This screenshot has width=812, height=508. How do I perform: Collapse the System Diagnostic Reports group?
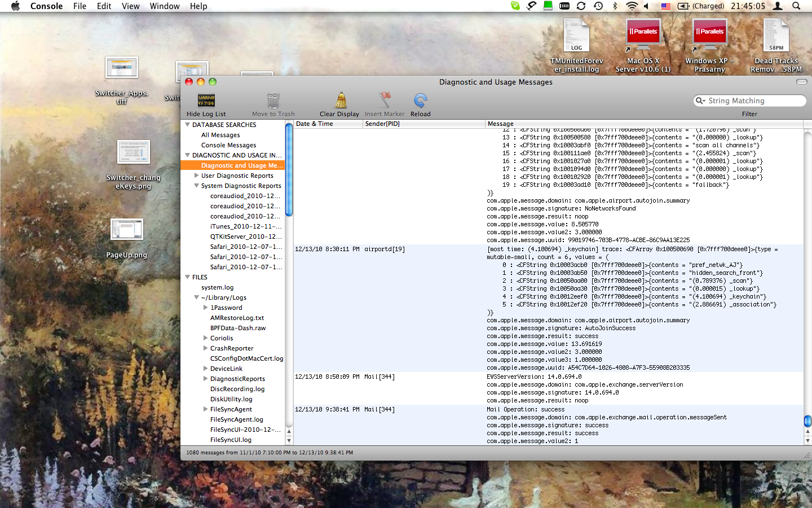click(197, 186)
